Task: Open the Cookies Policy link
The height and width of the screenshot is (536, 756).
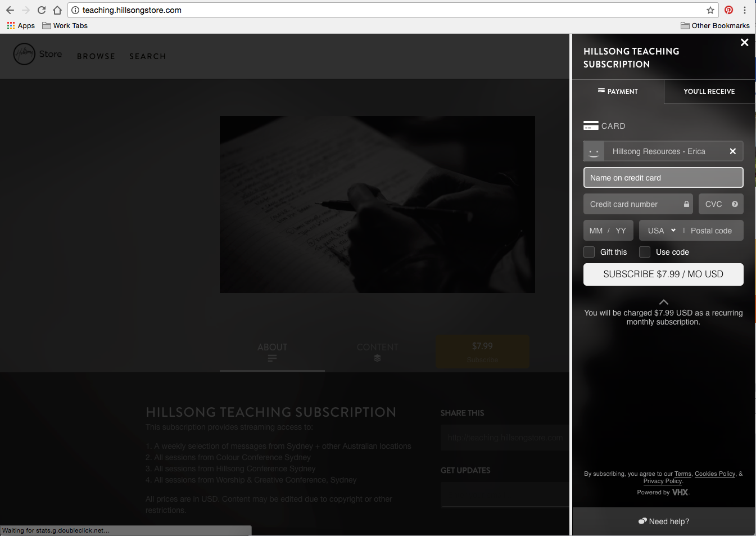Action: pyautogui.click(x=715, y=474)
